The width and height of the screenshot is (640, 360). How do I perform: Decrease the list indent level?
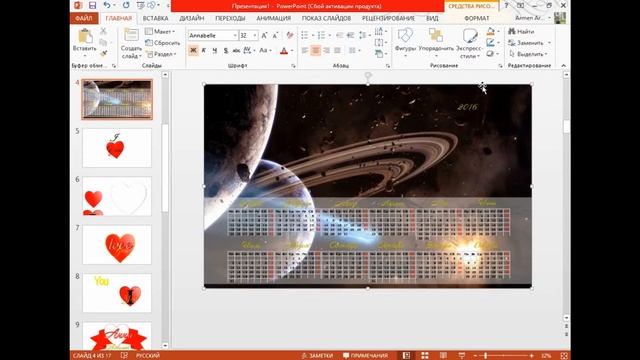point(340,36)
